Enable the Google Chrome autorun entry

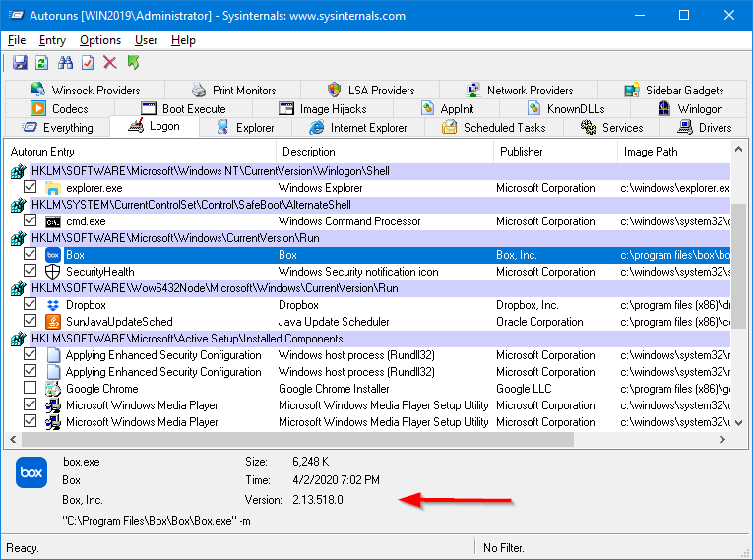[30, 389]
